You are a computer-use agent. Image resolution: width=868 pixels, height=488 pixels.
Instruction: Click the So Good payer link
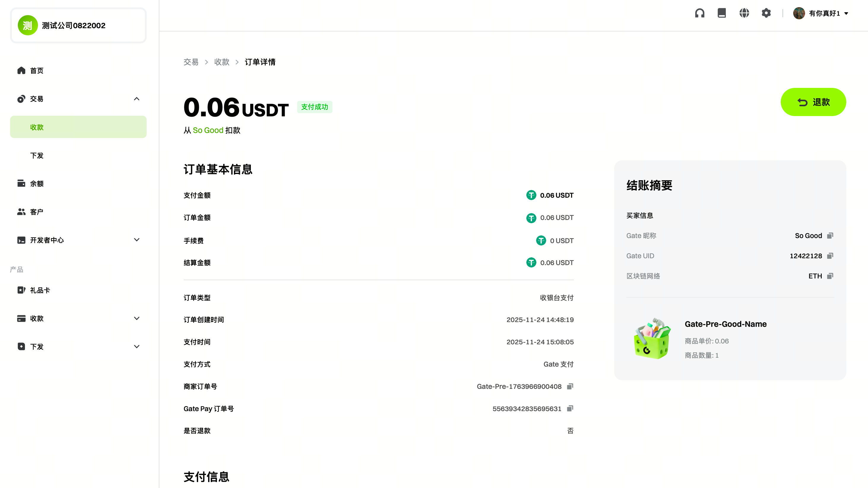pos(208,130)
